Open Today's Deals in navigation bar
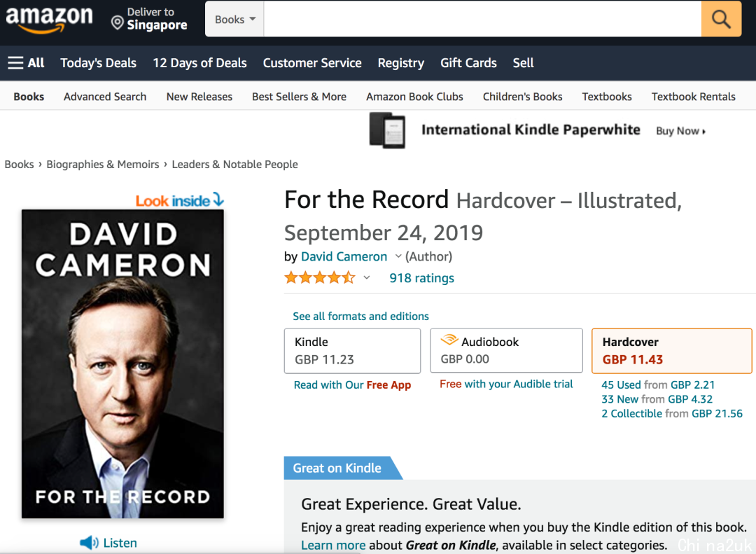756x554 pixels. pos(99,63)
